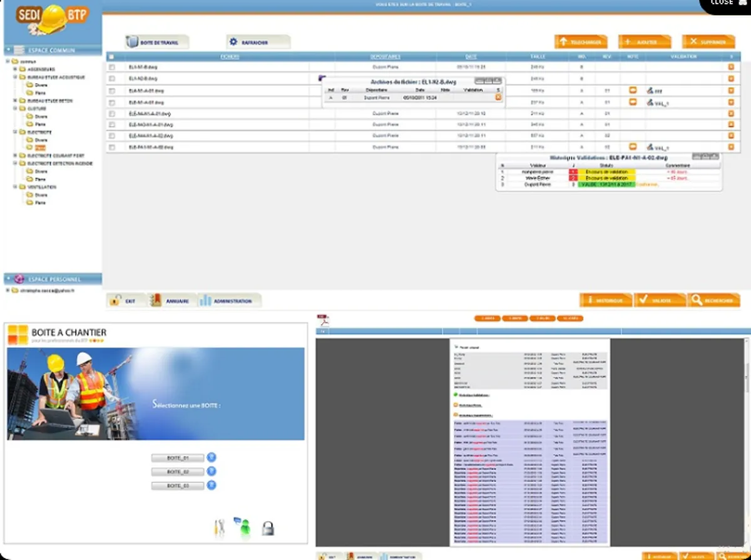
Task: Click the SUPPRIMER button
Action: pos(708,42)
